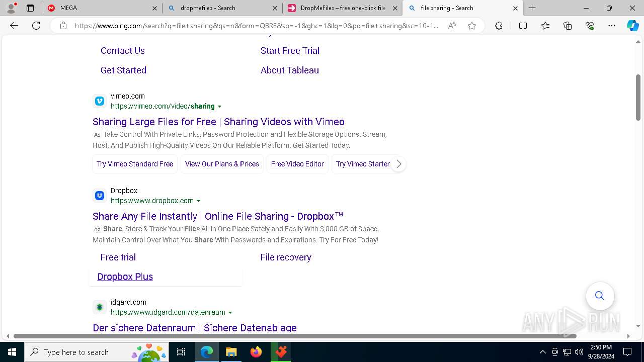Open File Explorer from taskbar
The image size is (644, 362).
point(231,352)
